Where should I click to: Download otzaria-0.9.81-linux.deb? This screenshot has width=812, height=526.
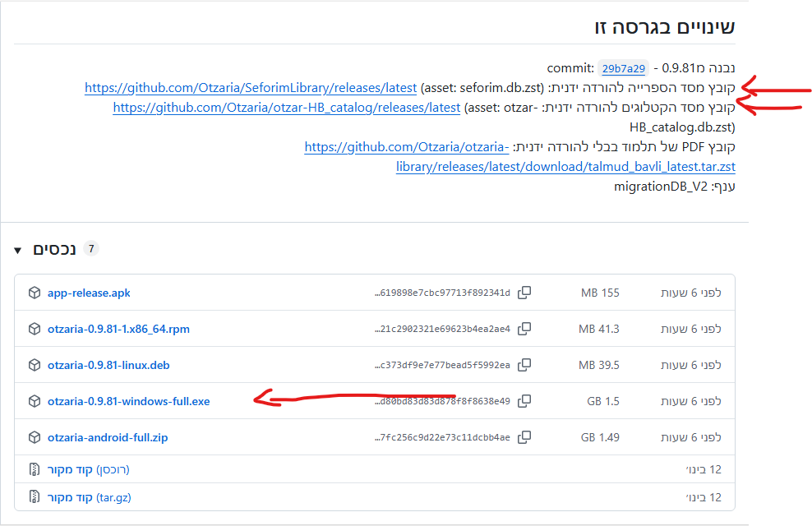click(108, 366)
